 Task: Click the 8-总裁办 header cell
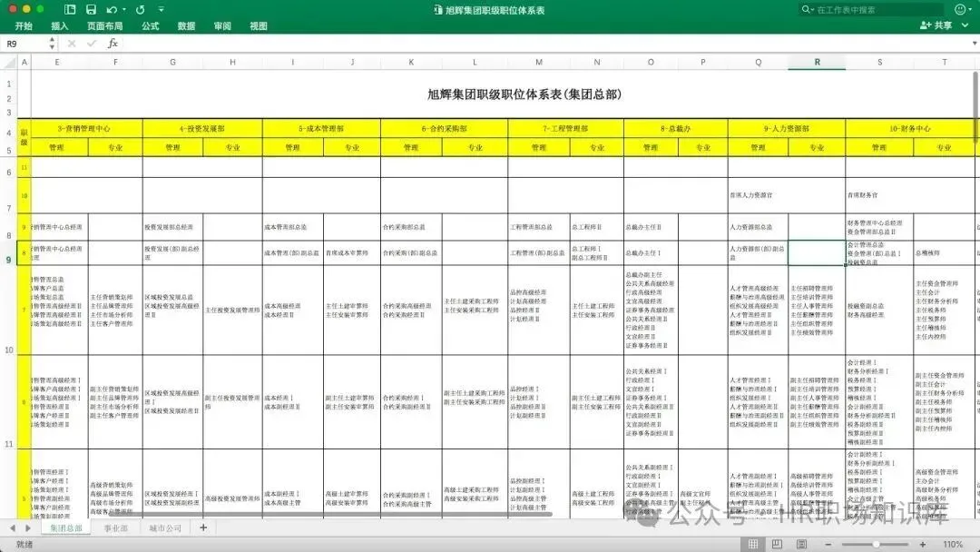[676, 129]
